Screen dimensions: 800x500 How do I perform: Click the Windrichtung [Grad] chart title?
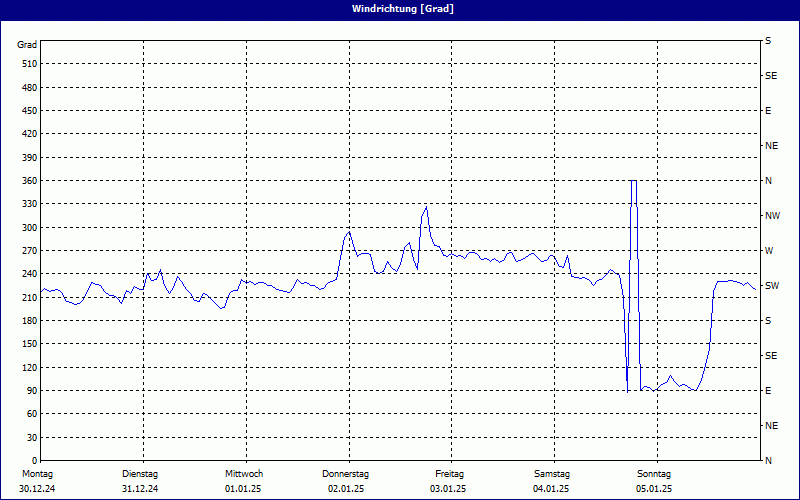coord(400,9)
